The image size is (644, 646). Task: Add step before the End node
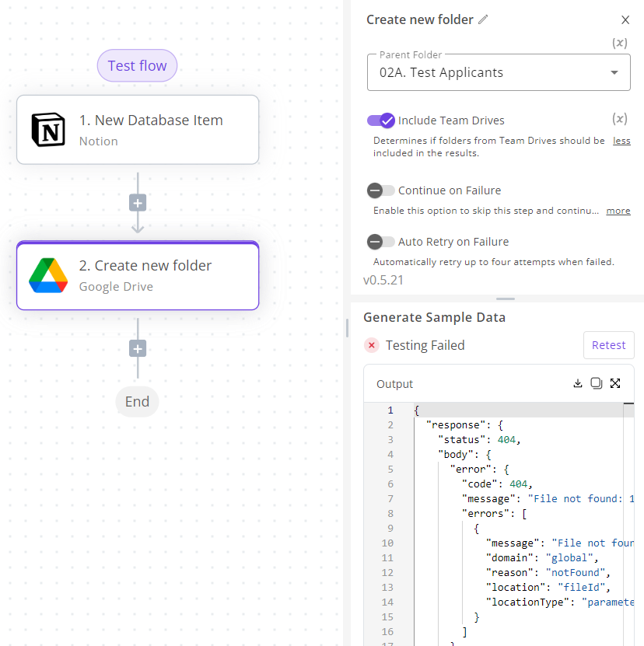coord(138,348)
